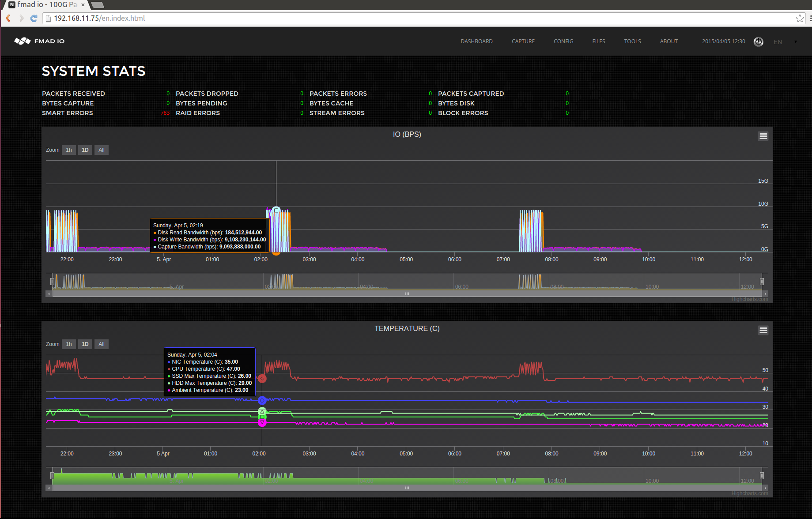Open the TOOLS page
The width and height of the screenshot is (812, 519).
632,41
